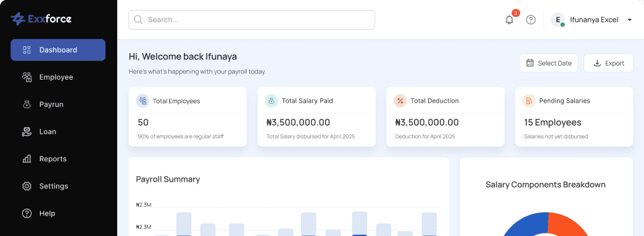Click the Ifunanya Excel username

594,20
